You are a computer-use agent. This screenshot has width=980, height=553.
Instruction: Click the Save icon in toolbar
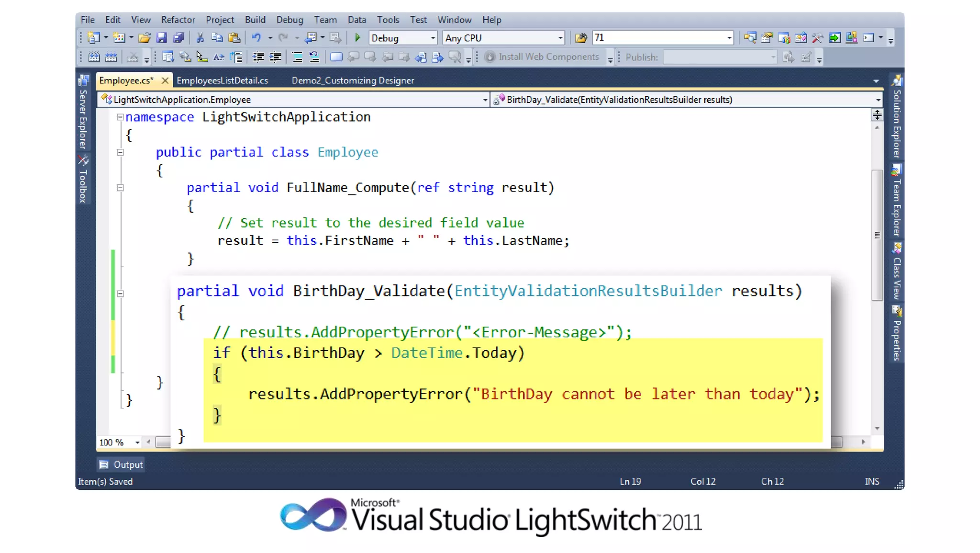(161, 38)
